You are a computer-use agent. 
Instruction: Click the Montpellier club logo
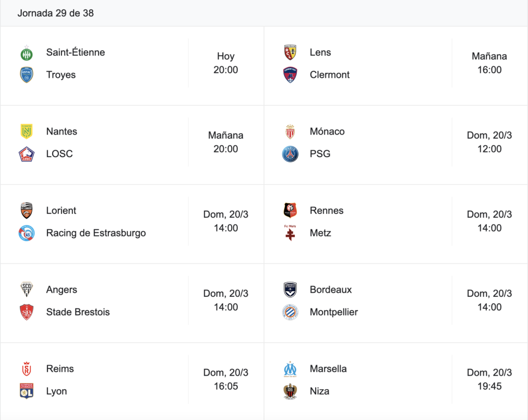click(290, 312)
